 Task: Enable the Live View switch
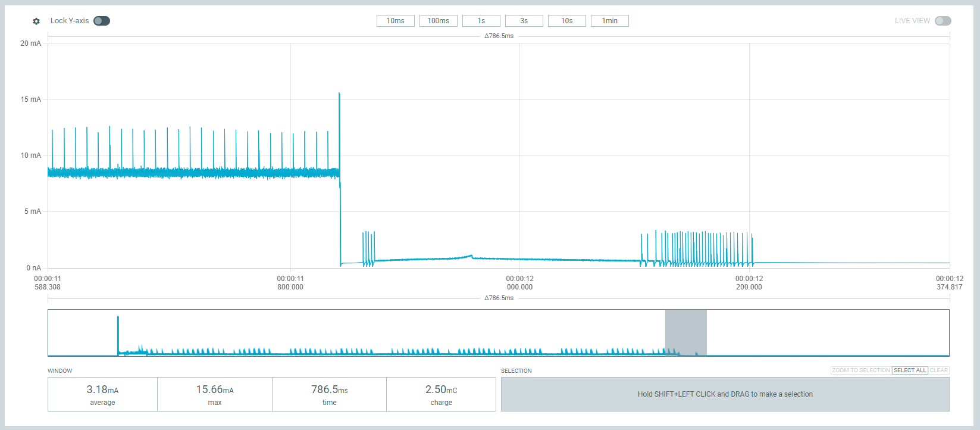tap(943, 21)
